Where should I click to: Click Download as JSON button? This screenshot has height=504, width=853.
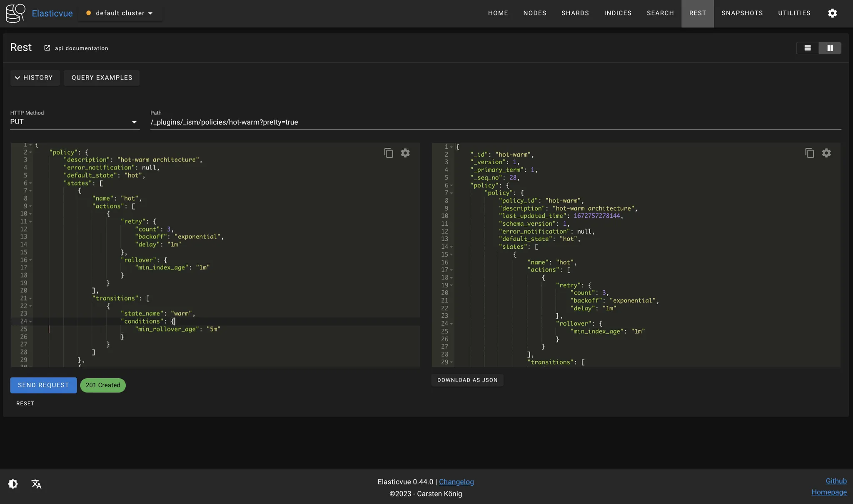(x=467, y=380)
